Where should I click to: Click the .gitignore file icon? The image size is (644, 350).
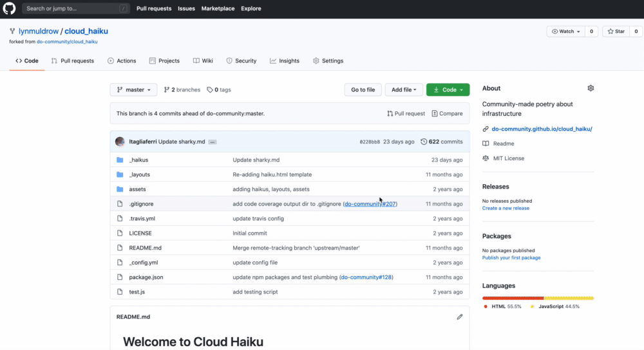pyautogui.click(x=120, y=204)
